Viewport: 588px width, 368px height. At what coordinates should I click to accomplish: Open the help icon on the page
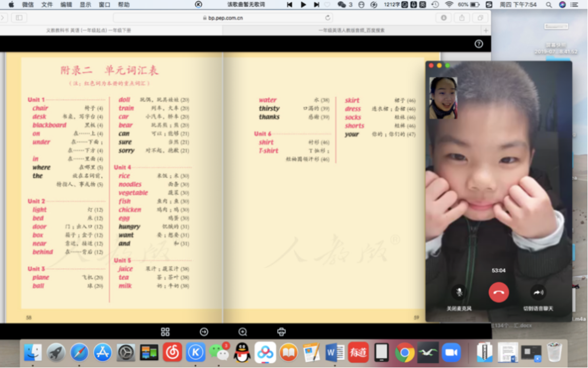[x=479, y=44]
